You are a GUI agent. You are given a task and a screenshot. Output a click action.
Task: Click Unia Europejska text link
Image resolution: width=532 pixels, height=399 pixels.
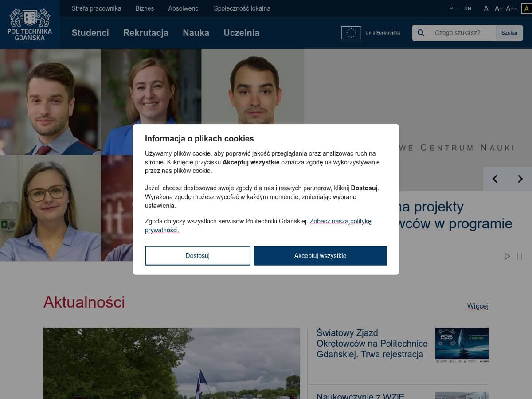pyautogui.click(x=383, y=33)
